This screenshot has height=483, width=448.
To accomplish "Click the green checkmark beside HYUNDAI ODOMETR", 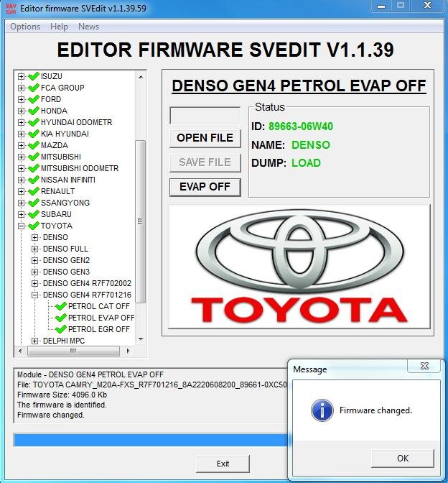I will click(x=34, y=122).
